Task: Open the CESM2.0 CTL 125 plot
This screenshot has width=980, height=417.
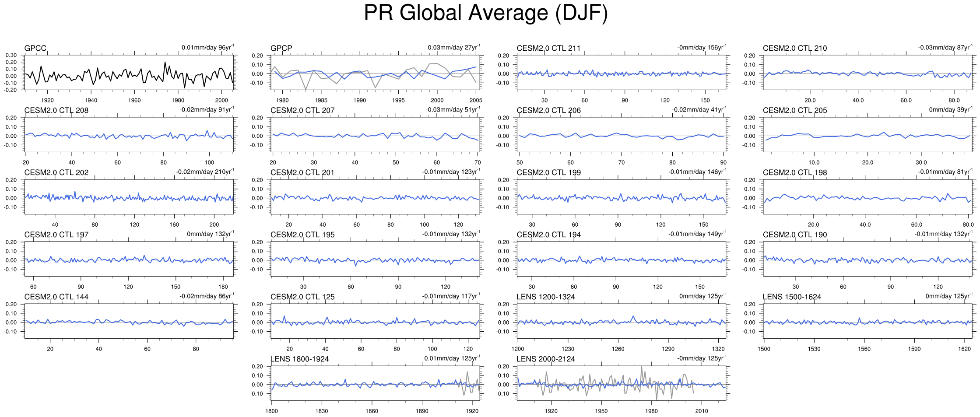Action: (375, 322)
